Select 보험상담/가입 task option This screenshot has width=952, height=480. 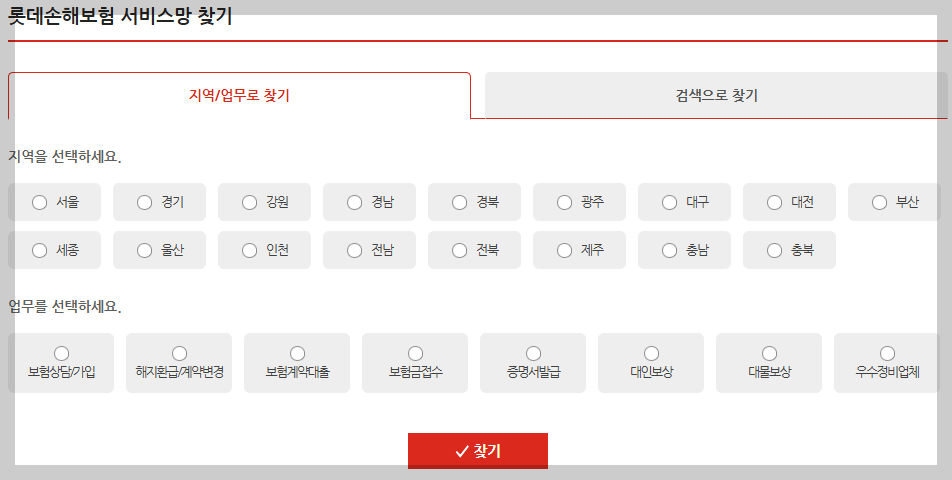61,353
